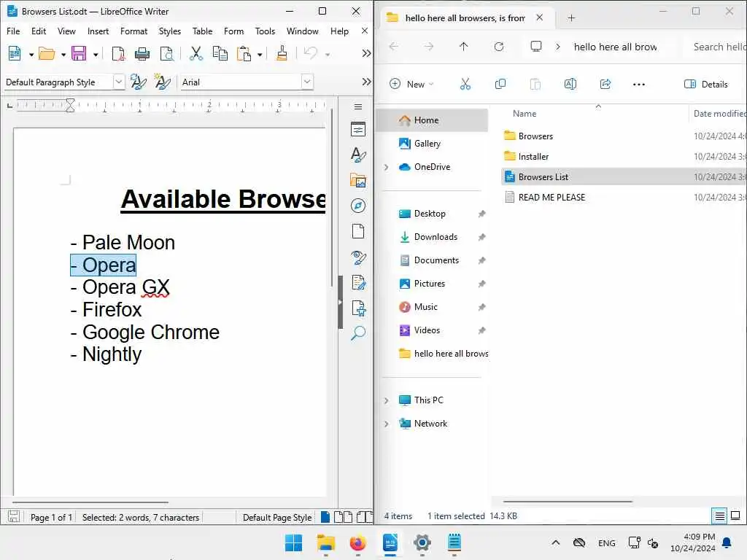This screenshot has height=560, width=747.
Task: Go up one folder level in Explorer
Action: tap(463, 47)
